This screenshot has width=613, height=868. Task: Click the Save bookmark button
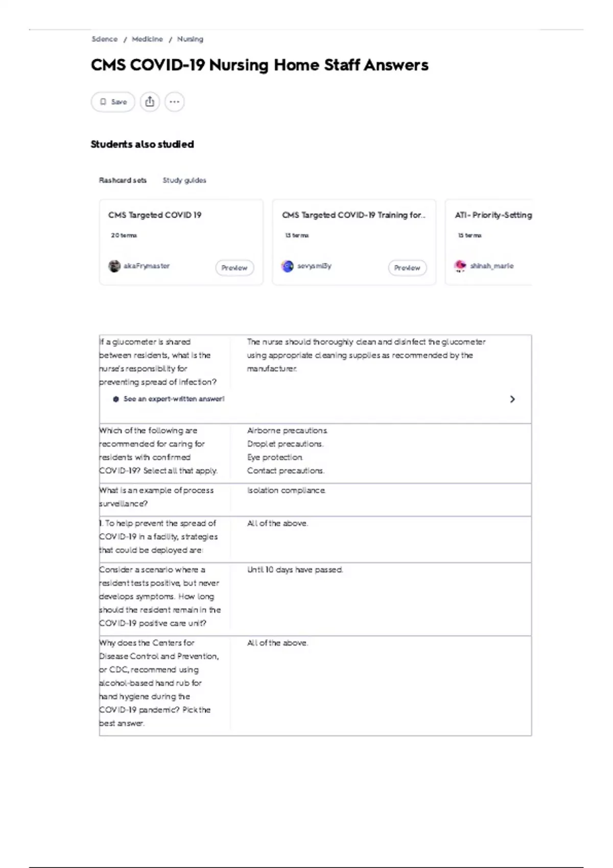click(113, 102)
